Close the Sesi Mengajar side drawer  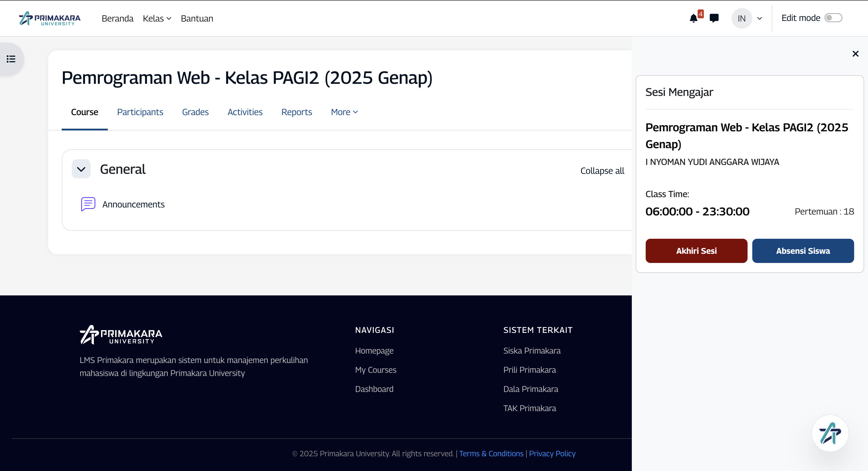855,54
